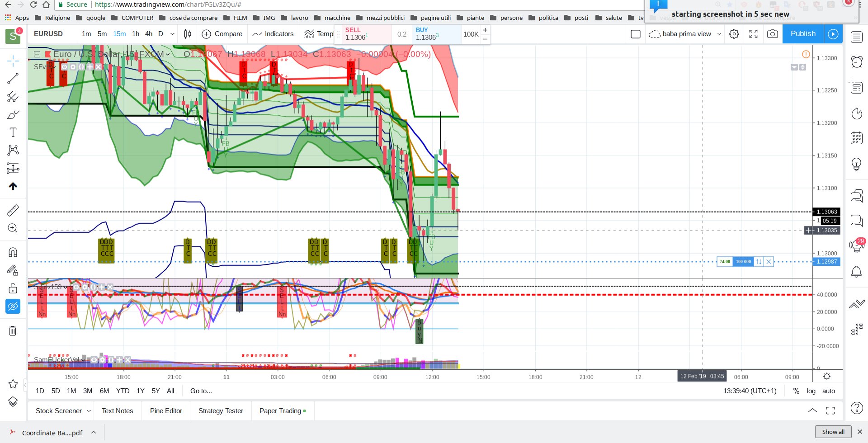Toggle auto scale mode
The height and width of the screenshot is (443, 868).
(829, 391)
